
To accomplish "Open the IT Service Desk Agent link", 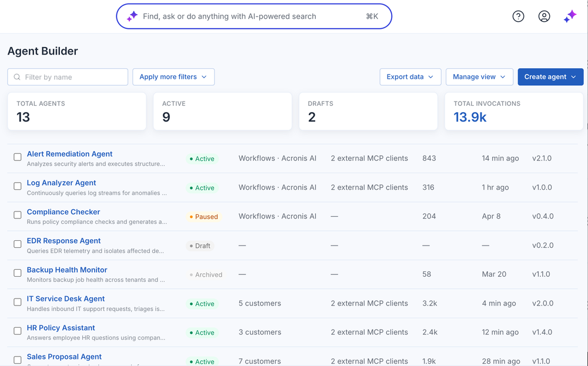I will (66, 298).
